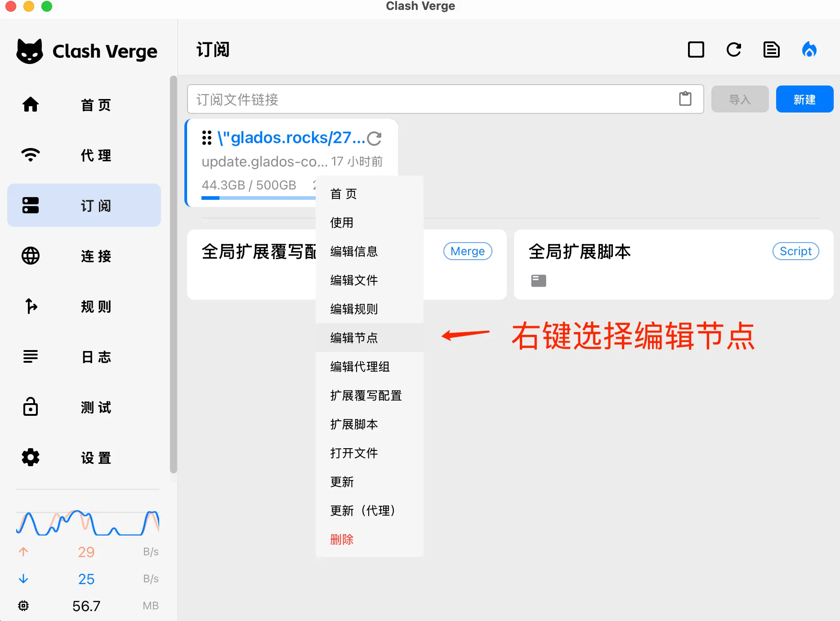The height and width of the screenshot is (621, 840).
Task: Grab the drag handle on the glados profile card
Action: pos(206,138)
